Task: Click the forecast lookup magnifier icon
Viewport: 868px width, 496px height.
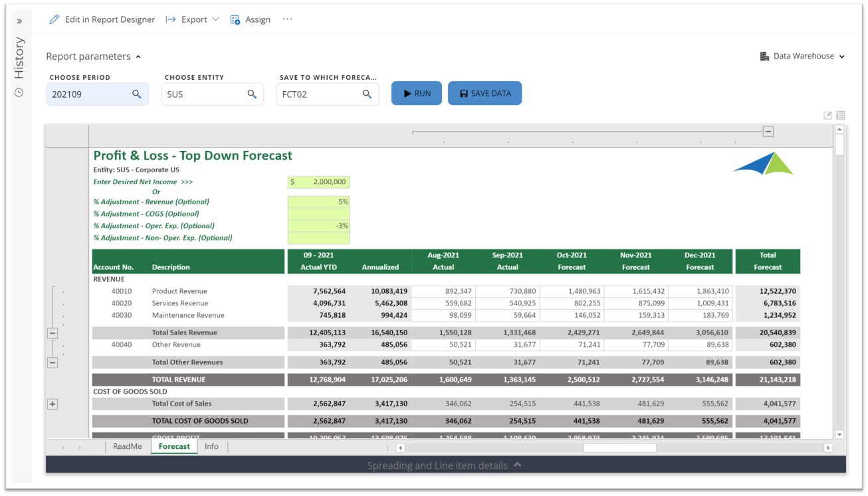Action: point(367,94)
